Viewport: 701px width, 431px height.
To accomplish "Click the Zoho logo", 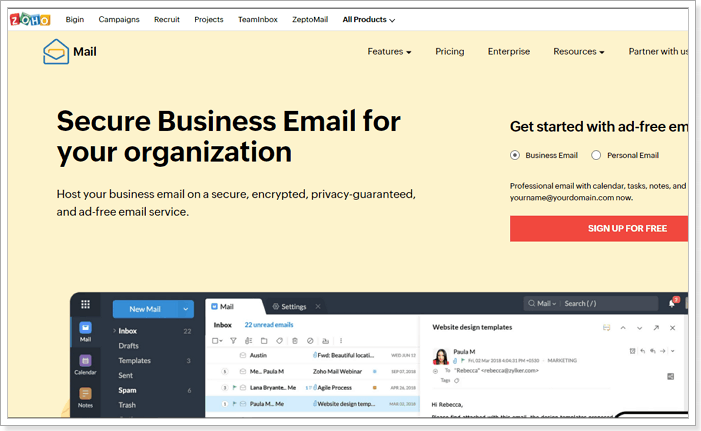I will pyautogui.click(x=30, y=19).
